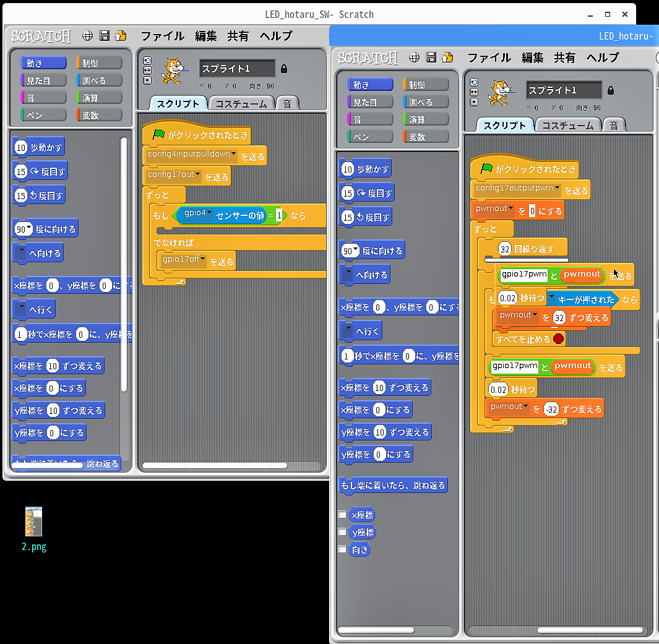Screen dimensions: 659x644
Task: Select the left-right flip style icon in right window
Action: point(474,92)
